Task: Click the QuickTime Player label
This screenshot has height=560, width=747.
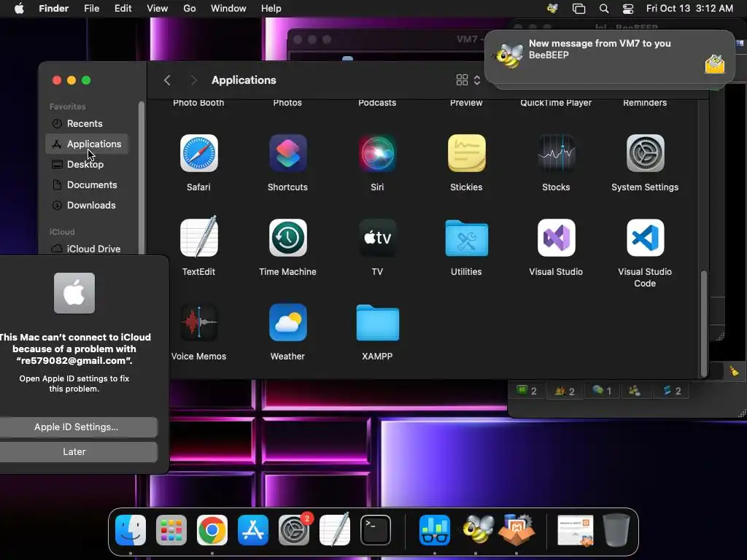Action: (x=556, y=103)
